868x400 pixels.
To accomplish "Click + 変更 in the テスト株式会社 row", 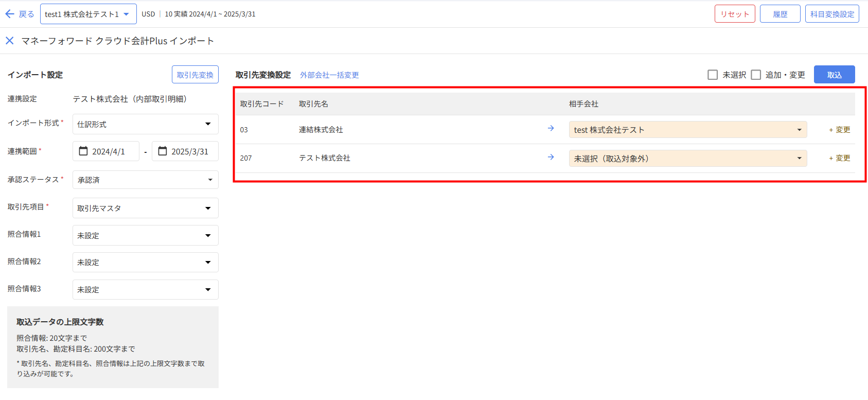I will pos(839,158).
